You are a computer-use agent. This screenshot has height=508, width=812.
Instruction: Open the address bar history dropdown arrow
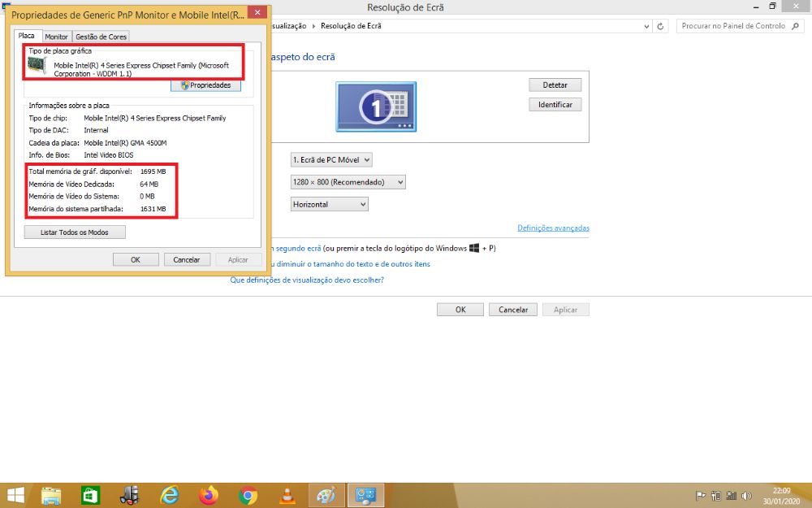coord(646,26)
